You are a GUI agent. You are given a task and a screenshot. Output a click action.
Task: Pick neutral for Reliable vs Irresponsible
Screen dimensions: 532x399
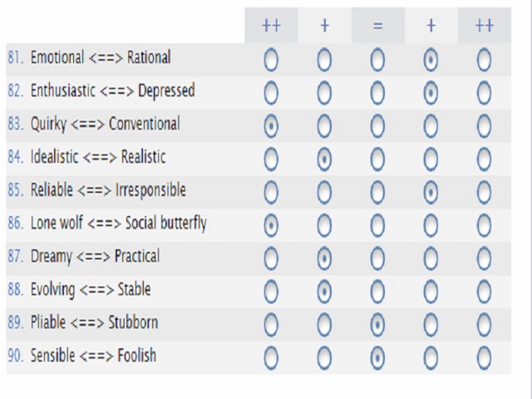[x=377, y=192]
